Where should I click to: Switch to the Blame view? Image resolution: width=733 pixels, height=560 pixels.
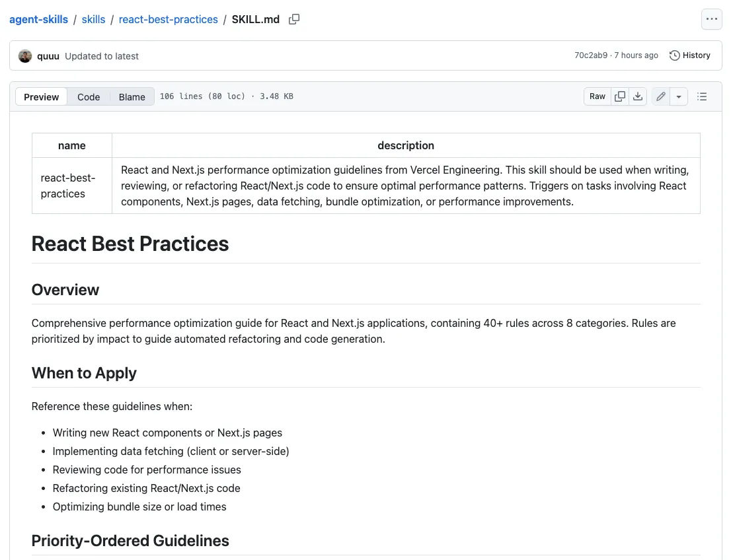point(132,97)
